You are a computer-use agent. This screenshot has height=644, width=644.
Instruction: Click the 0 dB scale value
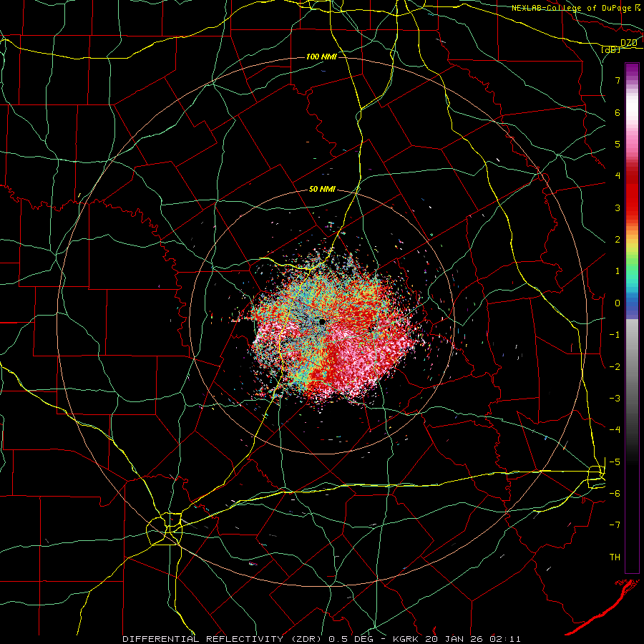click(618, 303)
